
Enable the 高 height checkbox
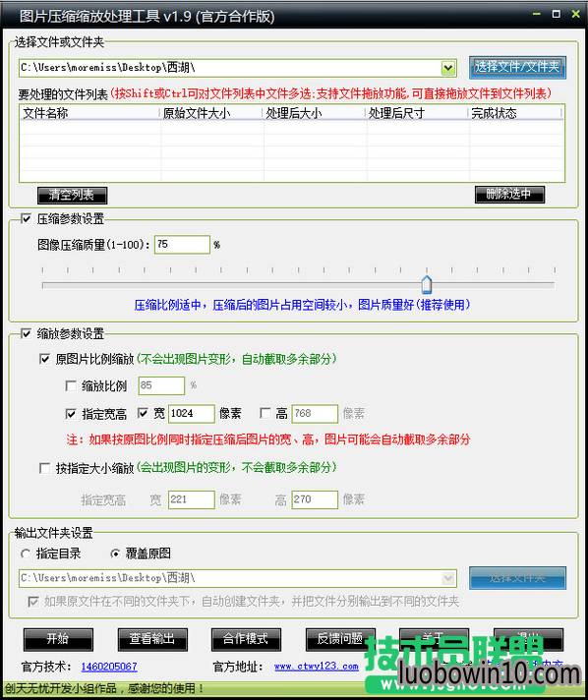265,413
